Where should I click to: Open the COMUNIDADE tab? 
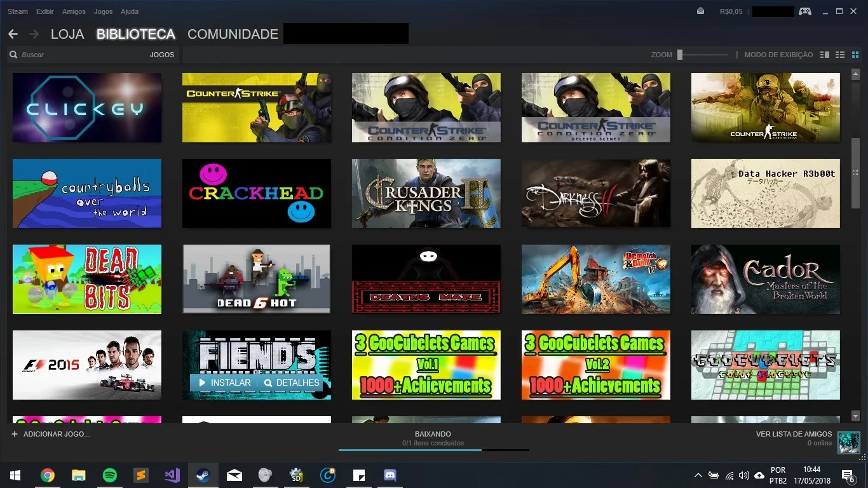coord(233,34)
